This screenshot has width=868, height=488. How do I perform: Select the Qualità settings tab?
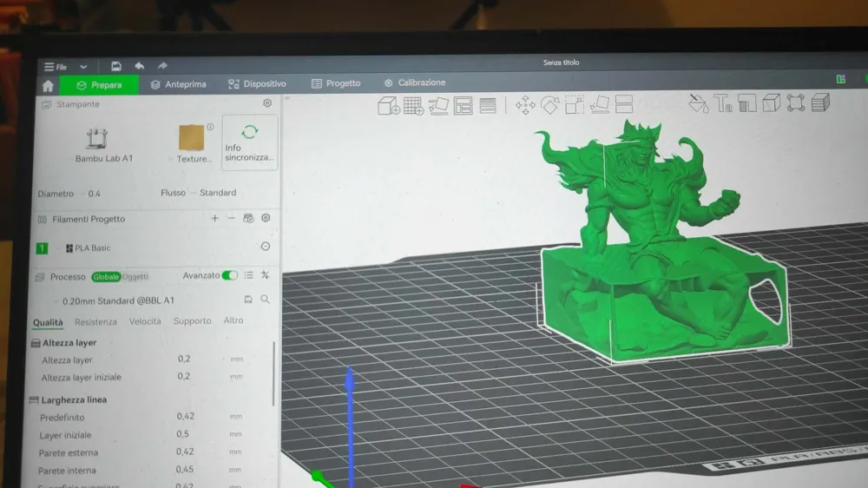[x=48, y=322]
